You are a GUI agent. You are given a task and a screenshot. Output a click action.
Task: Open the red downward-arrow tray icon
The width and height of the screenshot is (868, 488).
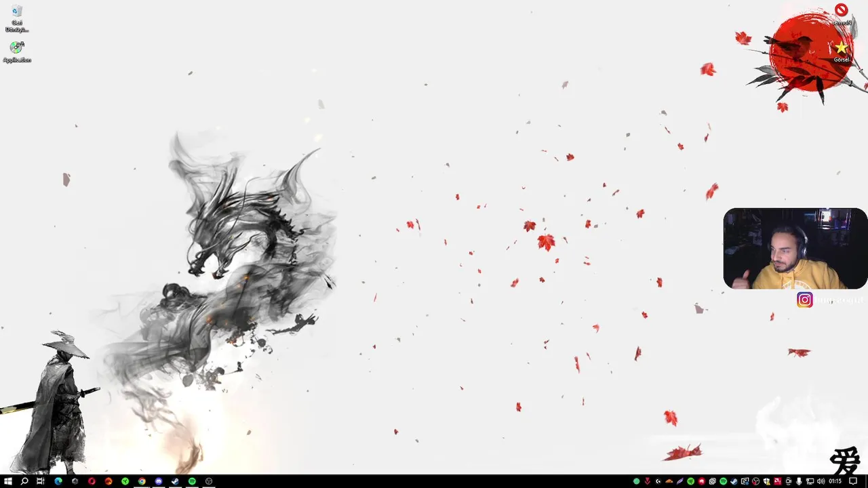[647, 481]
